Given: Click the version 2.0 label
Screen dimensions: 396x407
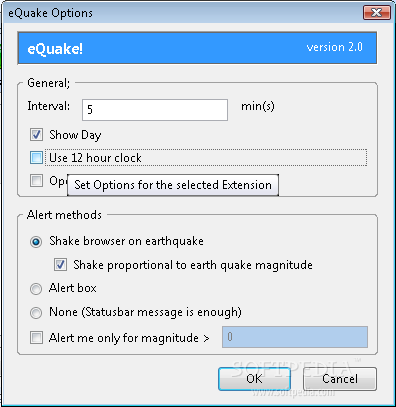Looking at the screenshot, I should [334, 47].
